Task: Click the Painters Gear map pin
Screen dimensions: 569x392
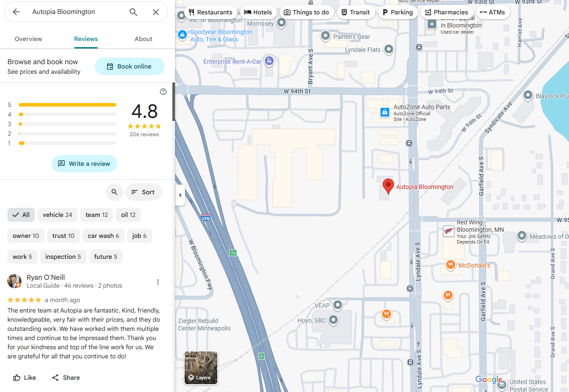Action: (x=325, y=36)
